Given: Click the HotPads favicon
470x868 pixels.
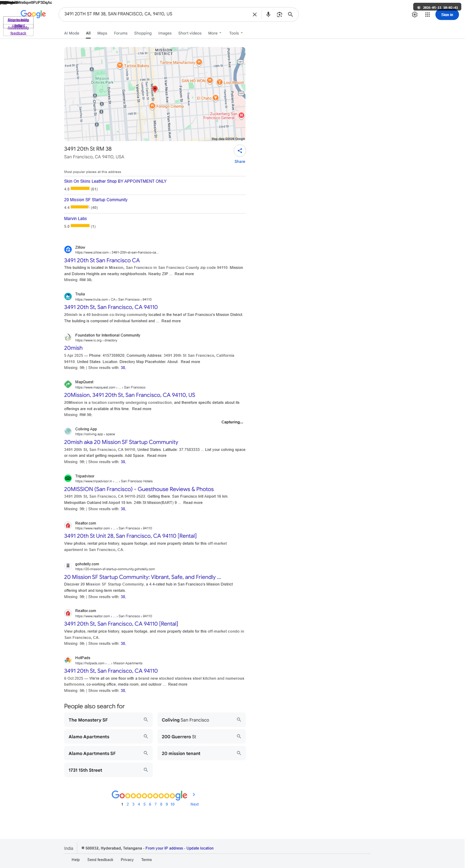Looking at the screenshot, I should point(68,660).
